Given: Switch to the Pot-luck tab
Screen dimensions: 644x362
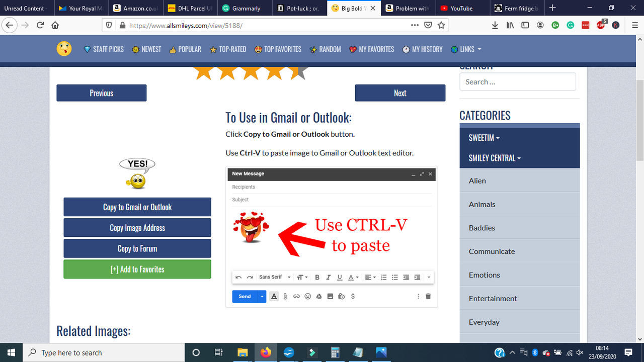Looking at the screenshot, I should tap(300, 8).
